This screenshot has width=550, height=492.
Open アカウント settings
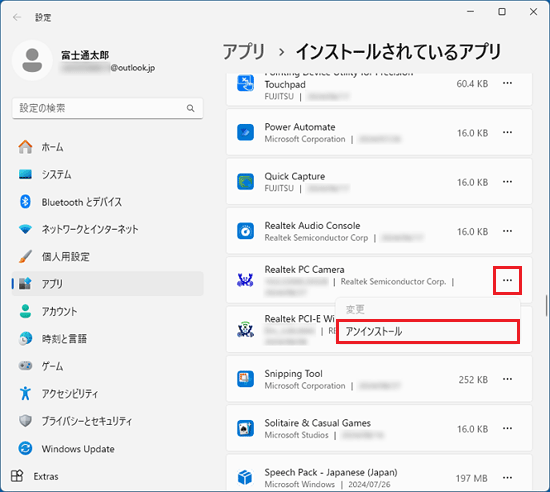(108, 311)
